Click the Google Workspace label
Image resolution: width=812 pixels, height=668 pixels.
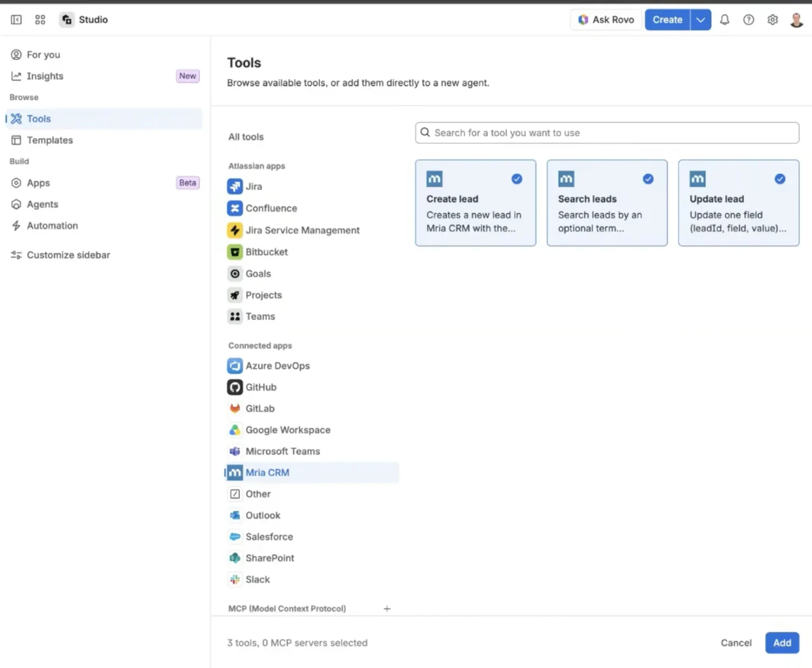point(288,430)
